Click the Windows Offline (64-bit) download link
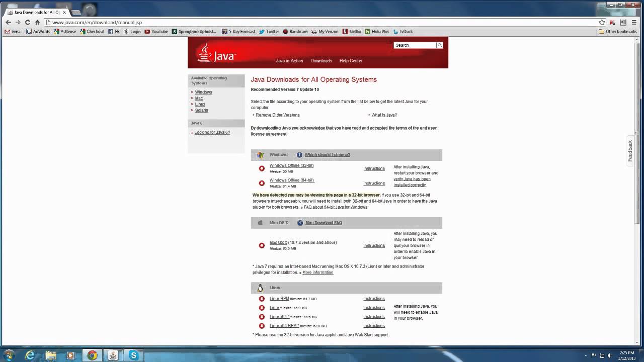The height and width of the screenshot is (362, 644). tap(291, 180)
